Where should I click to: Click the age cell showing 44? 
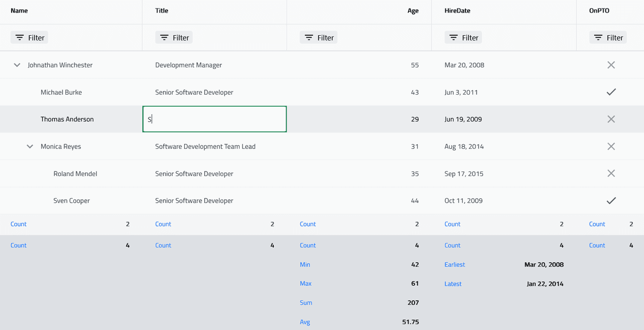pos(359,201)
